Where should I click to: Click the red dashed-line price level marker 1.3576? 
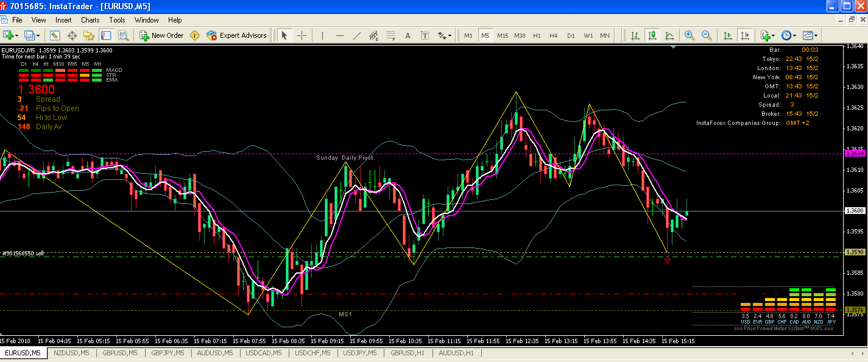click(853, 310)
